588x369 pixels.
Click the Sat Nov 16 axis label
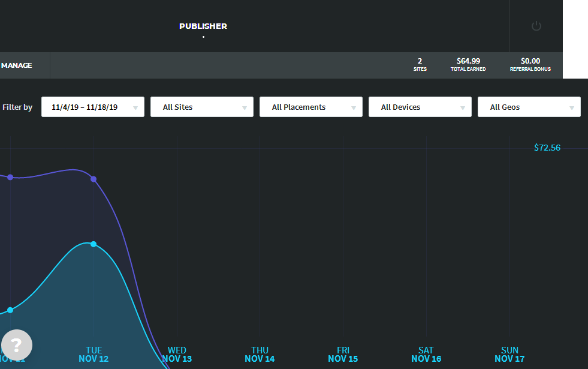[426, 355]
